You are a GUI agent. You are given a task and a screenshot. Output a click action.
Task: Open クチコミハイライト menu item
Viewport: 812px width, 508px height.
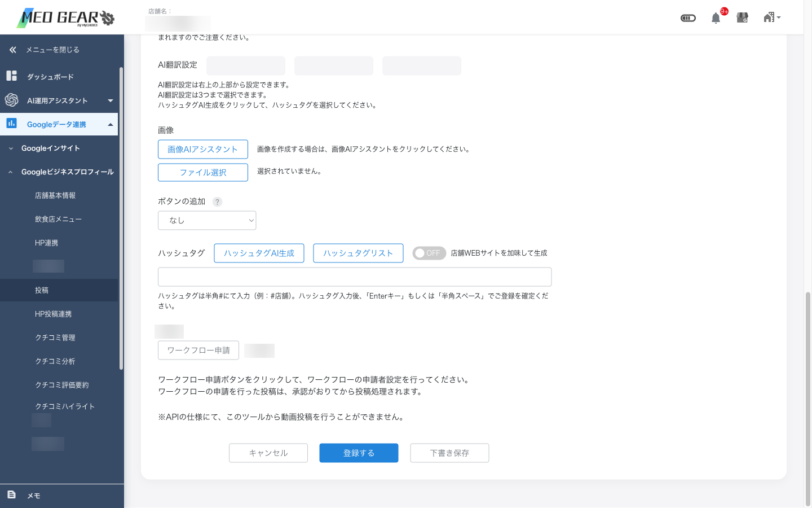point(65,406)
